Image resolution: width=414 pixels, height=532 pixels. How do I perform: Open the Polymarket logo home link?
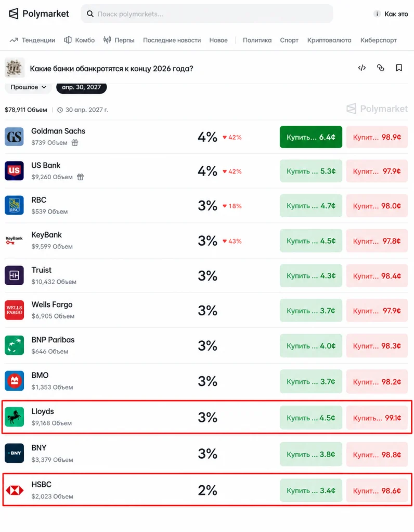pyautogui.click(x=38, y=14)
